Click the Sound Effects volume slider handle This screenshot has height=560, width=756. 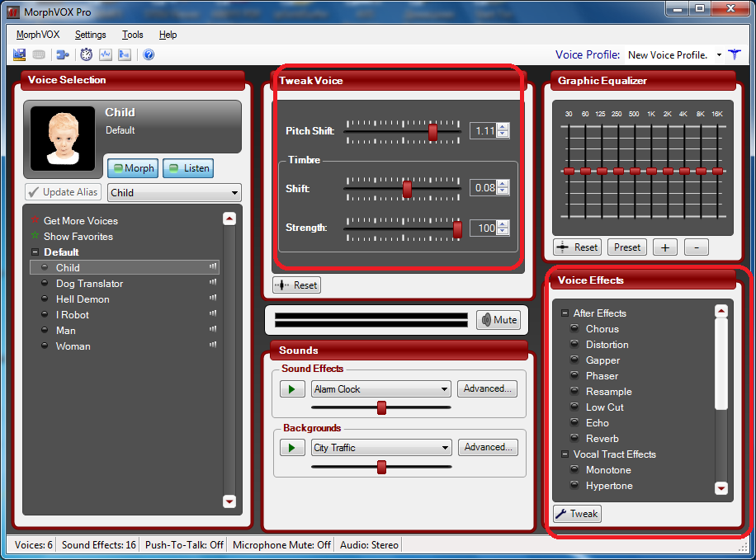tap(382, 407)
